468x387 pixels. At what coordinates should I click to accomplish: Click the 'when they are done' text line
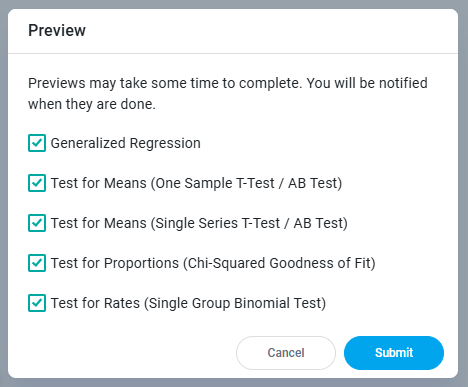pos(92,104)
